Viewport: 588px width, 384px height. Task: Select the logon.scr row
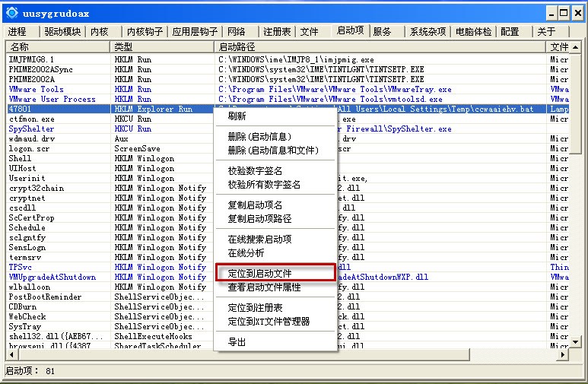click(x=288, y=148)
